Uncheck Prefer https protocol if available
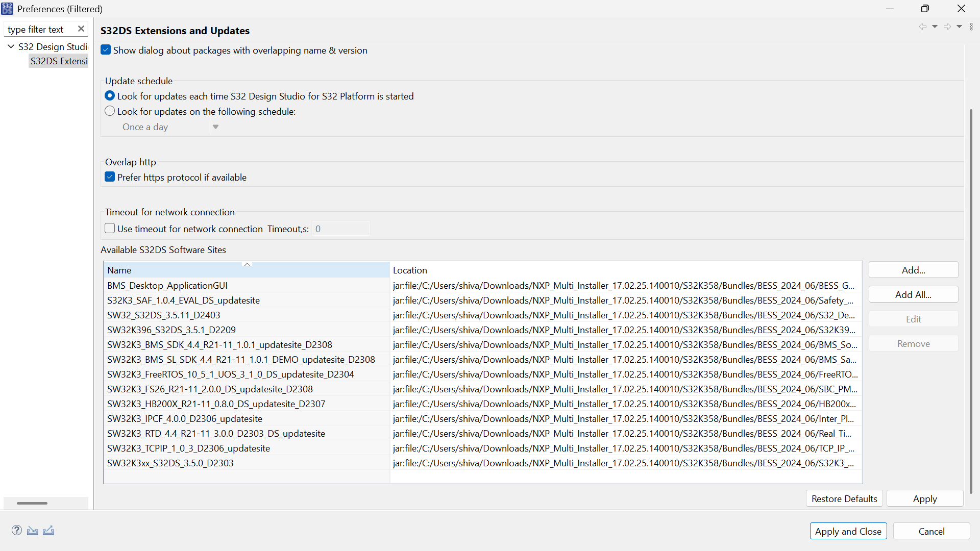Screen dimensions: 980x551 click(x=110, y=177)
